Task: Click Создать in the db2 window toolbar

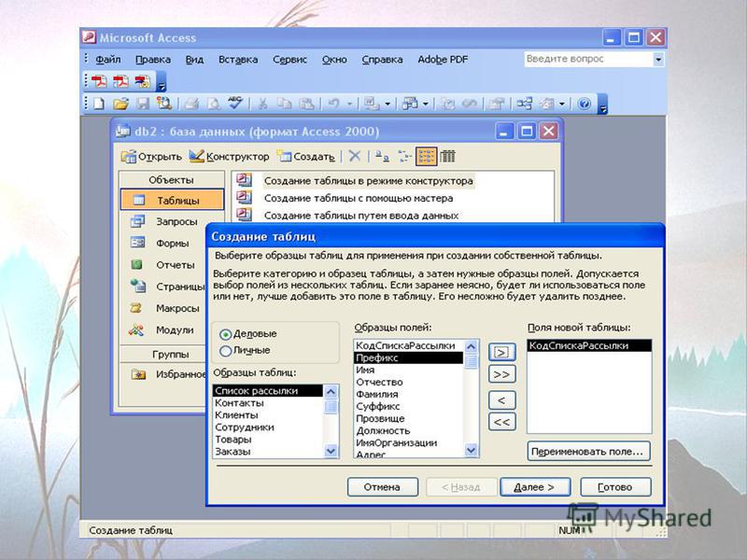Action: click(306, 156)
